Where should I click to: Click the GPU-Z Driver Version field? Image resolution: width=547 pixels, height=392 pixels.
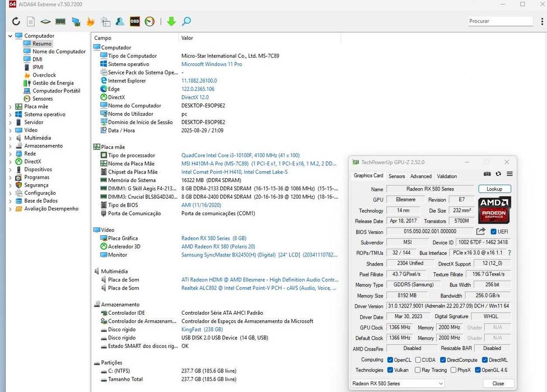pyautogui.click(x=448, y=306)
